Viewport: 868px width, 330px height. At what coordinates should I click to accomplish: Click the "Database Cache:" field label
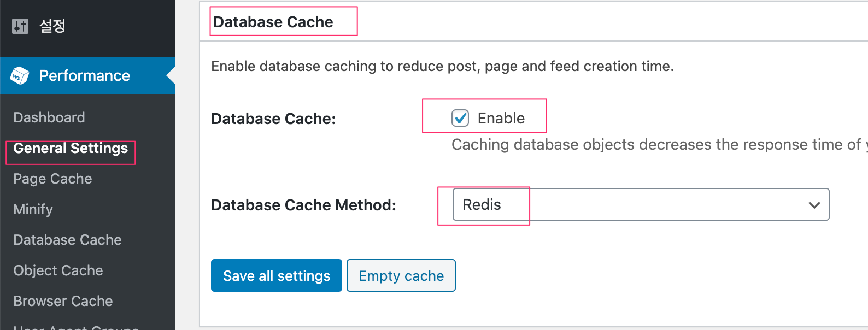click(x=273, y=119)
